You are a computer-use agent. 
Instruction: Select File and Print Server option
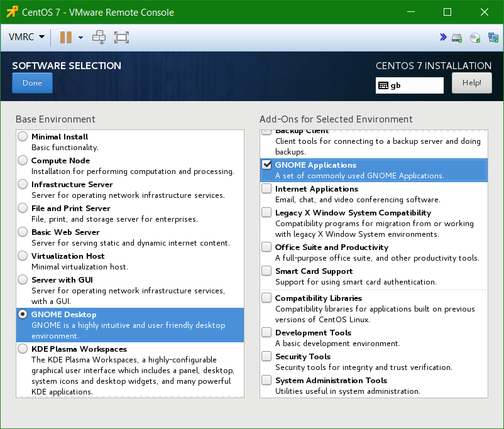(23, 208)
